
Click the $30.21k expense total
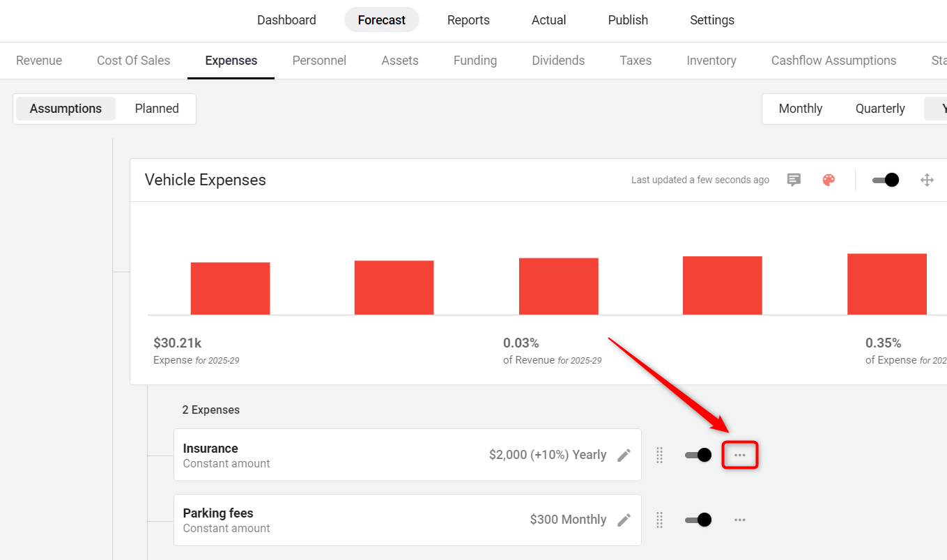(x=177, y=343)
